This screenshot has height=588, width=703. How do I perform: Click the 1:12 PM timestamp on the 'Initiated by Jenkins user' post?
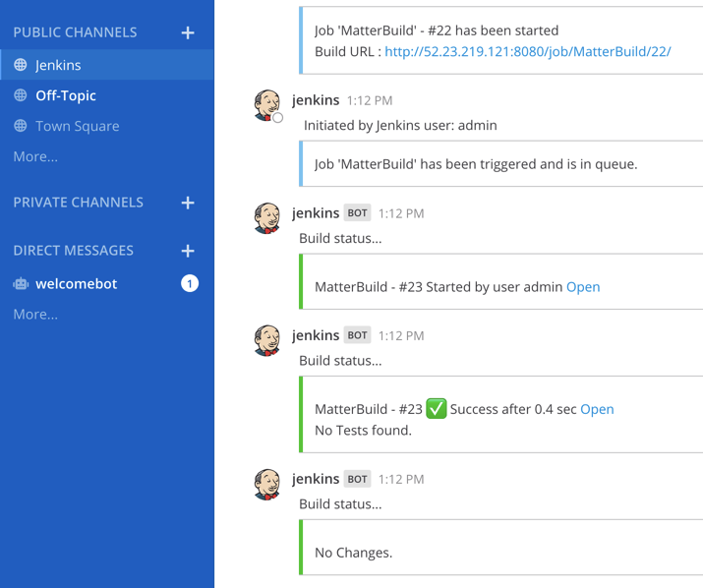point(370,100)
